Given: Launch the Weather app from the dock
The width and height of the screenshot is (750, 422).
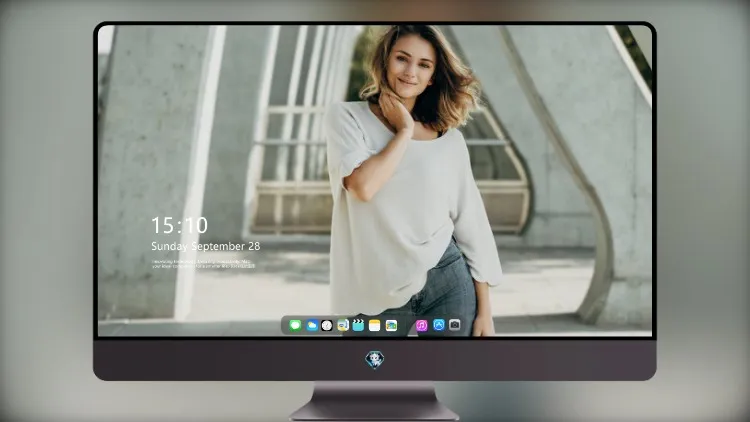Looking at the screenshot, I should pos(311,325).
